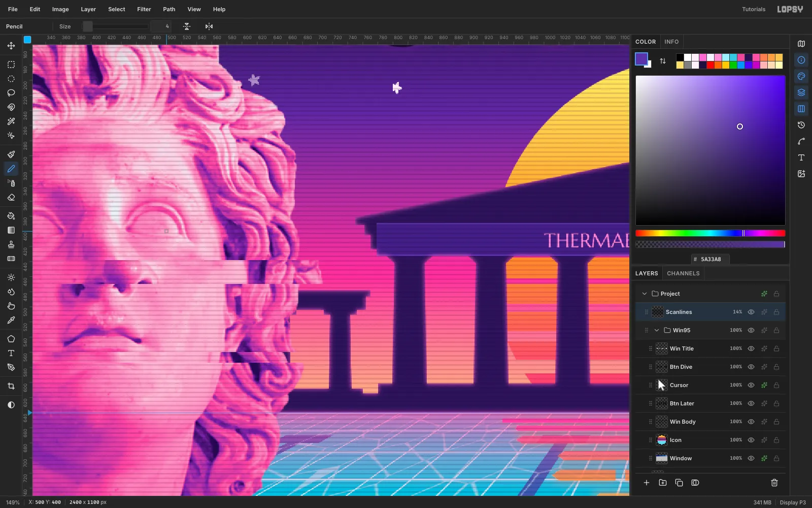Pick the Eyedropper tool
This screenshot has width=812, height=508.
point(11,320)
